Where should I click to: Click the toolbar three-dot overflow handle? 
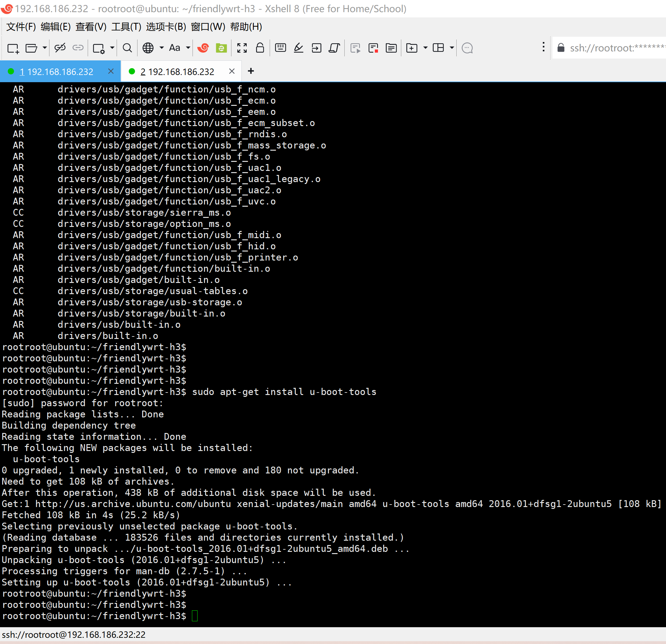543,47
